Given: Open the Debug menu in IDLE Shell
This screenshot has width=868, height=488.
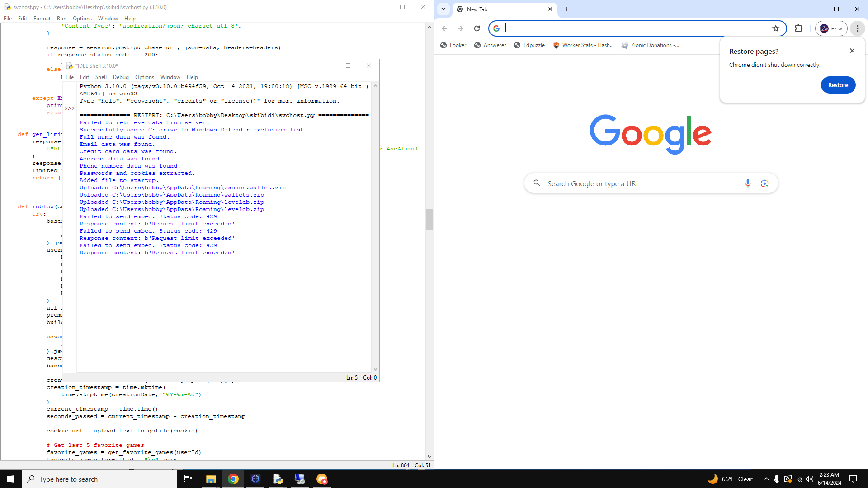Looking at the screenshot, I should coord(121,77).
